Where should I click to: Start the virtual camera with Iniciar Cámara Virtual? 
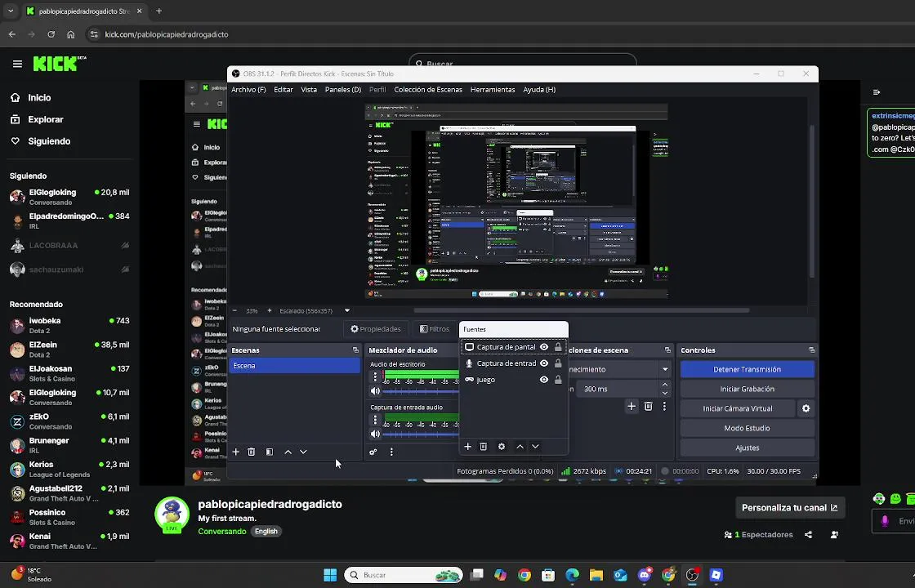pos(738,408)
